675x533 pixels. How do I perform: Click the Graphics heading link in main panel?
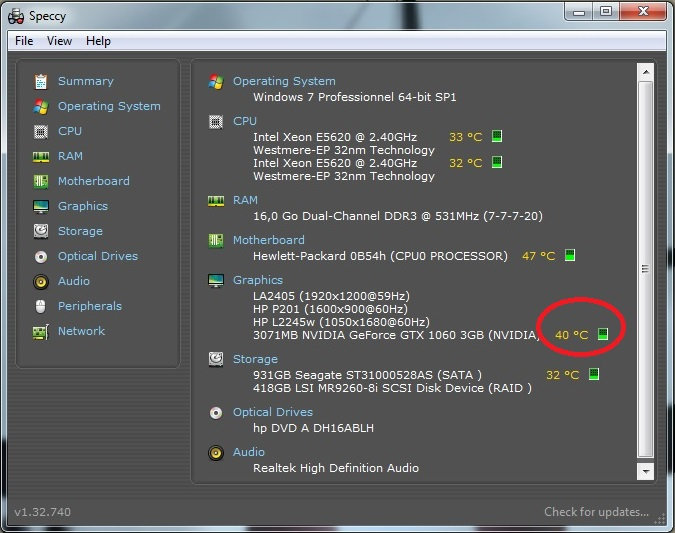click(257, 280)
